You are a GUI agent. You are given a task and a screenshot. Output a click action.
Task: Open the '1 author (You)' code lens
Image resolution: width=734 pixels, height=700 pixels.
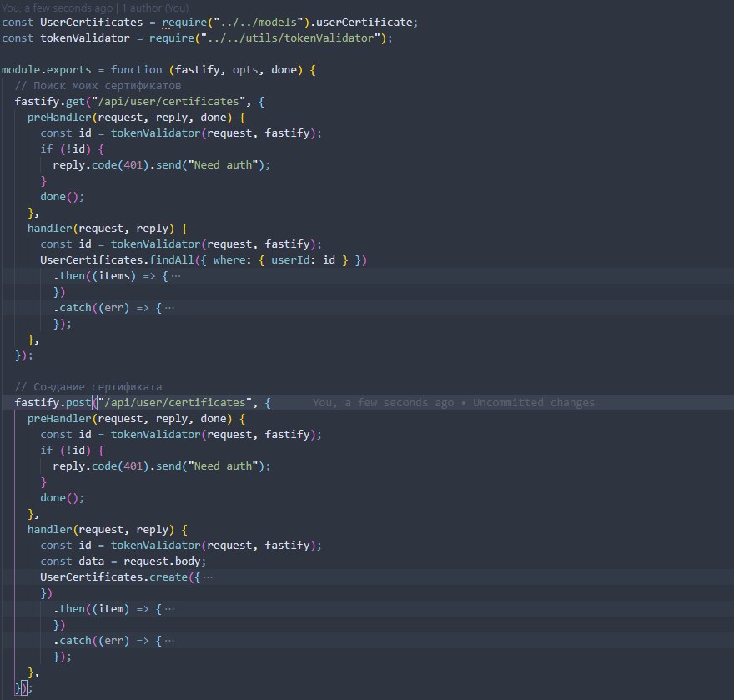155,8
